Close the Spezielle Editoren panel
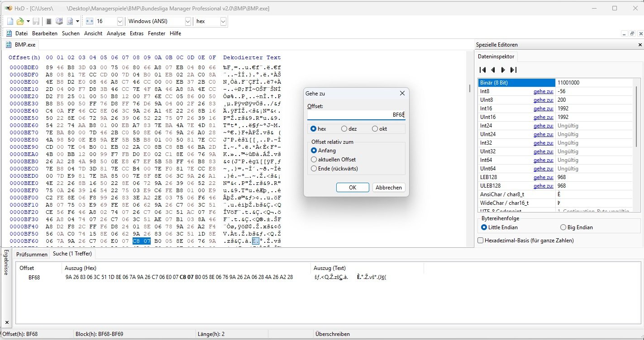644x340 pixels. point(640,45)
